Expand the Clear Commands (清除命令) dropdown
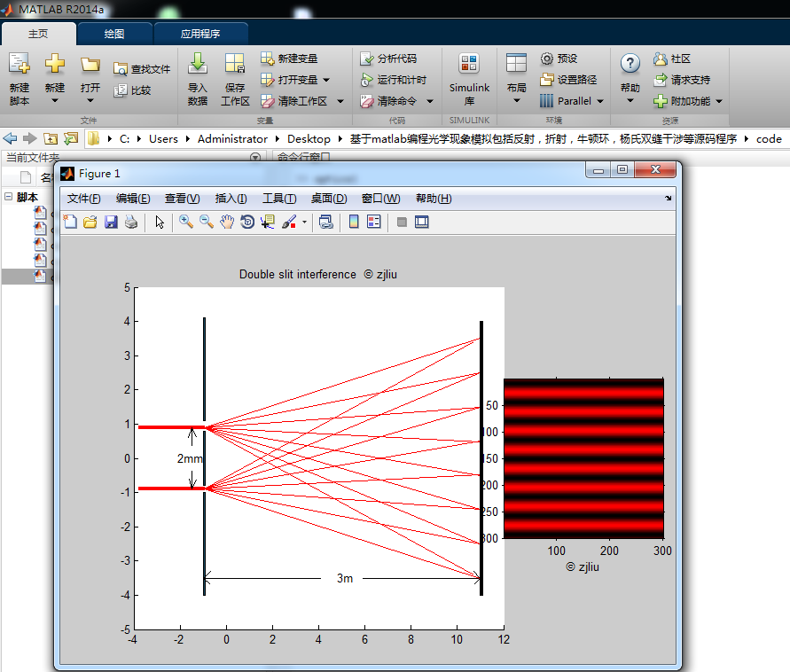 [x=430, y=101]
